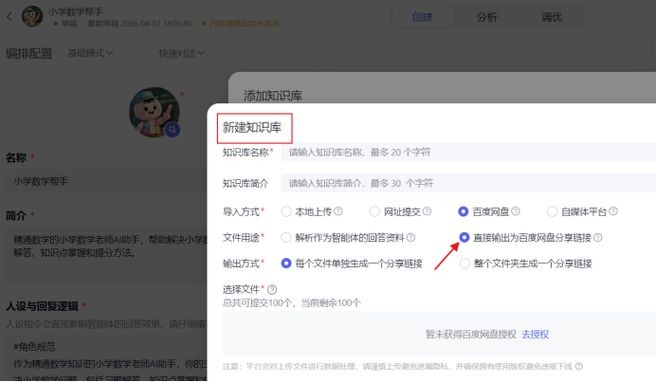The image size is (656, 382).
Task: Show help for 百度网盘 option
Action: tap(515, 211)
